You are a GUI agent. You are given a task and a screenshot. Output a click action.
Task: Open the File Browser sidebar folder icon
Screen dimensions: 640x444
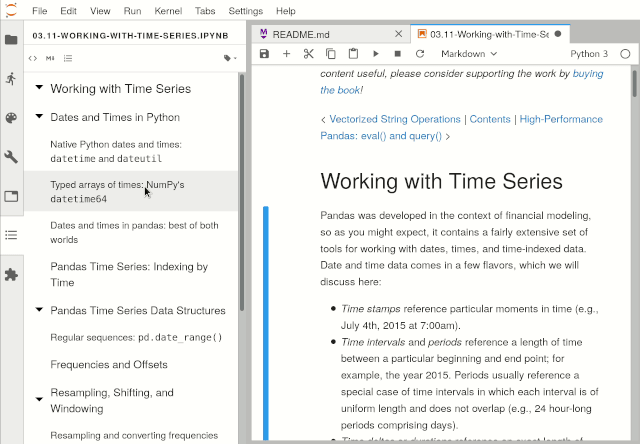point(11,40)
